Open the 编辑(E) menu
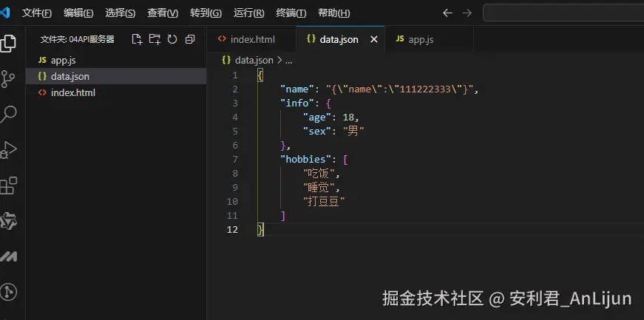 pyautogui.click(x=78, y=13)
